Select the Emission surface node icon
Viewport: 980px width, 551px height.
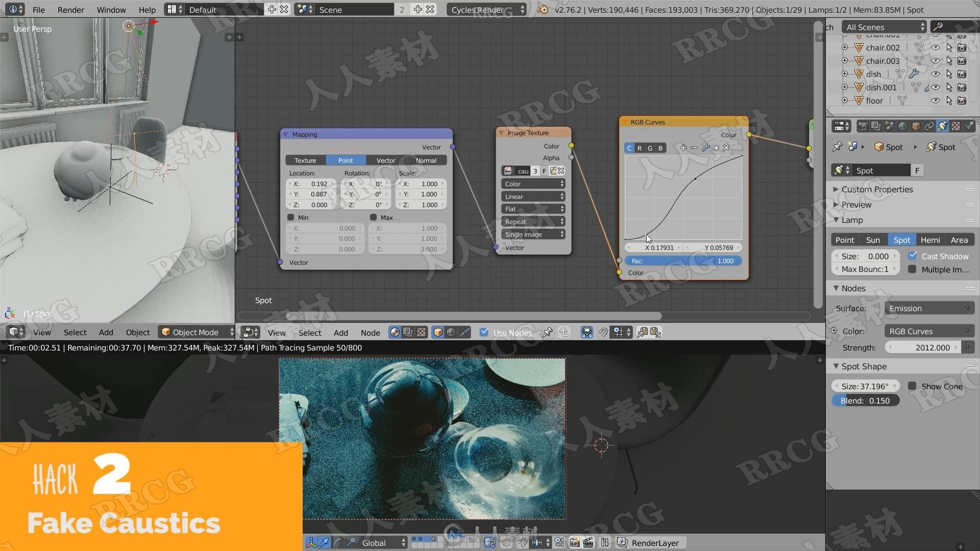coord(968,308)
